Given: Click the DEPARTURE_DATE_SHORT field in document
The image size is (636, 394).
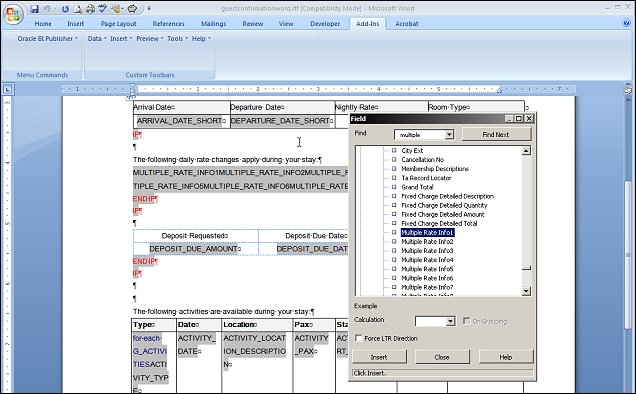Looking at the screenshot, I should click(x=281, y=121).
